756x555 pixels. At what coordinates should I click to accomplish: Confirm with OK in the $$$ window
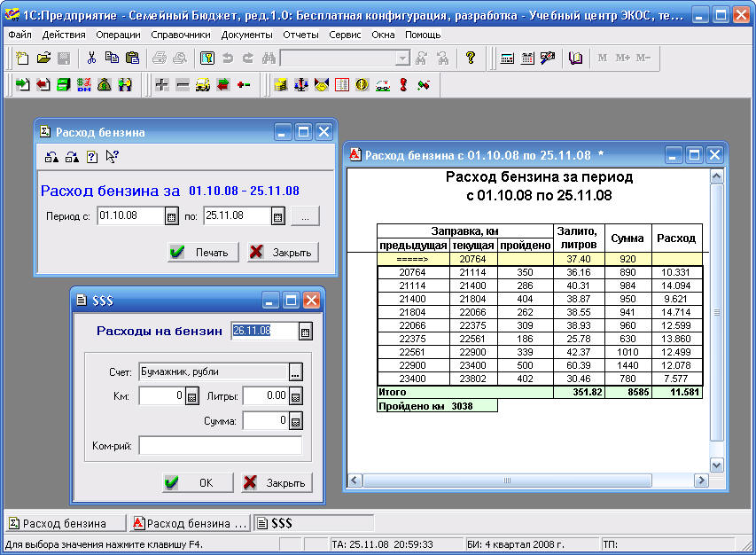[x=198, y=482]
